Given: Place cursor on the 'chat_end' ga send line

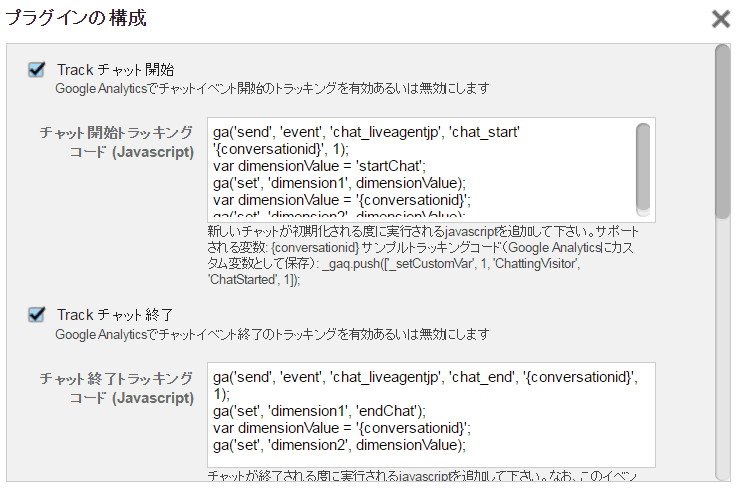Looking at the screenshot, I should coord(425,385).
